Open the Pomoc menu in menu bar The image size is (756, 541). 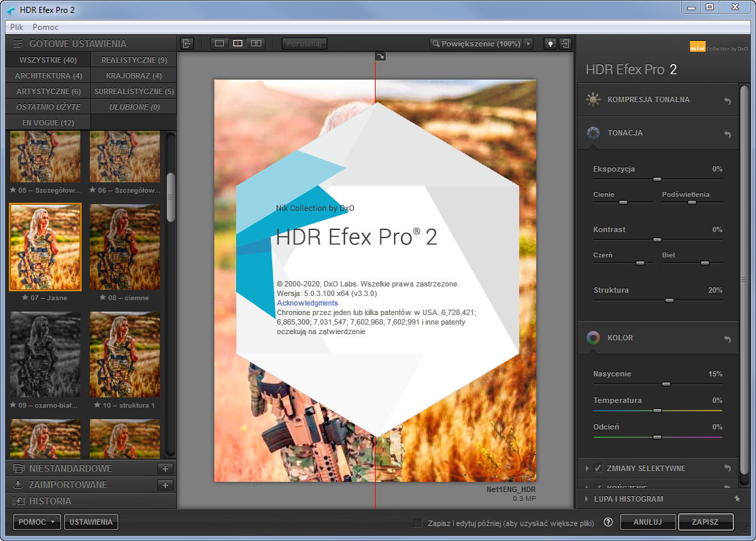46,27
